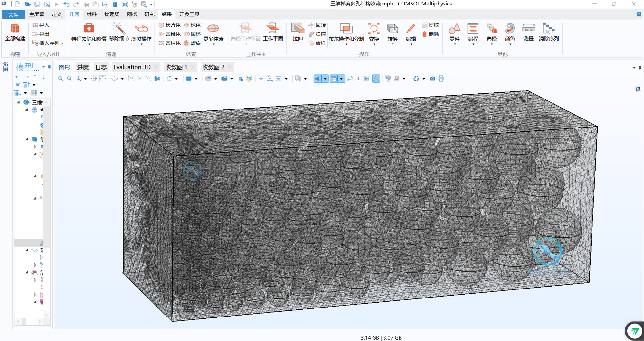644x341 pixels.
Task: Open the Conversions (转换) tool
Action: click(393, 33)
